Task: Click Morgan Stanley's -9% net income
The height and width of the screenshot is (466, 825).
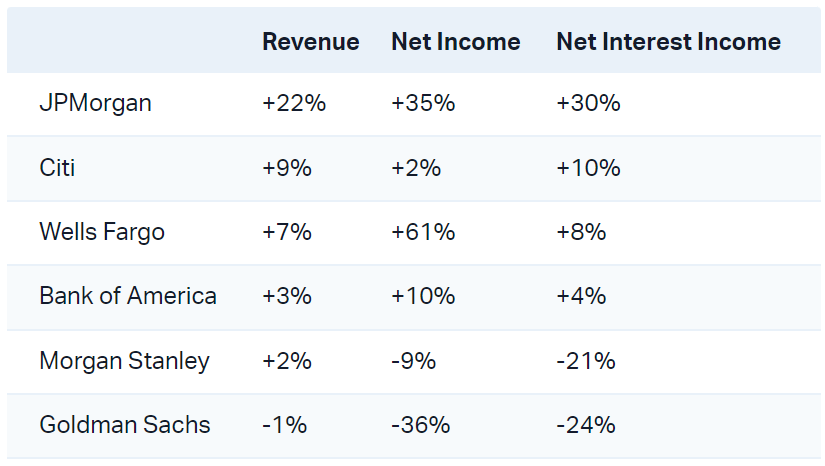Action: tap(413, 361)
